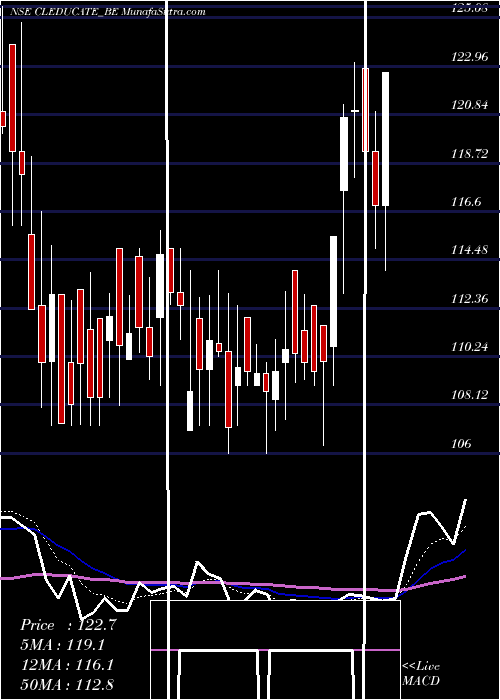
Task: Click the 120.84 price axis label
Action: point(469,105)
